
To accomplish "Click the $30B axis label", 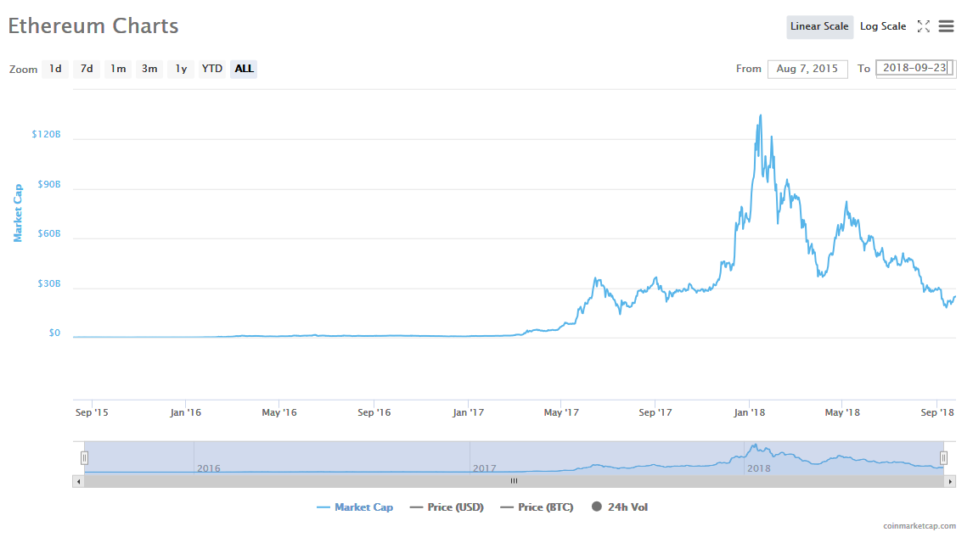I will (x=49, y=283).
